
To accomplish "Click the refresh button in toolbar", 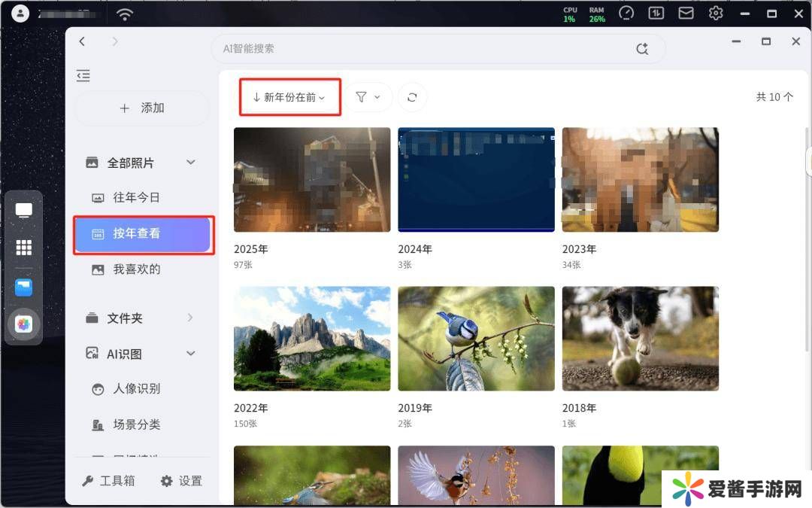I will pos(412,97).
